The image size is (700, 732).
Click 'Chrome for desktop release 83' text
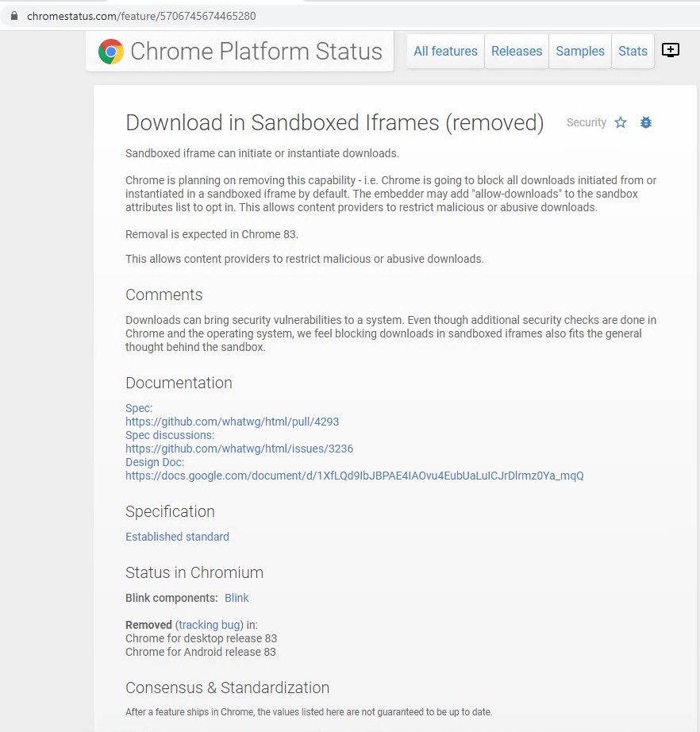201,638
